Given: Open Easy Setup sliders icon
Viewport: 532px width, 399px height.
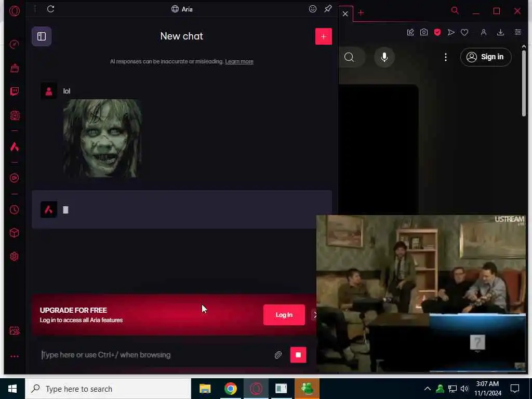Looking at the screenshot, I should [518, 32].
